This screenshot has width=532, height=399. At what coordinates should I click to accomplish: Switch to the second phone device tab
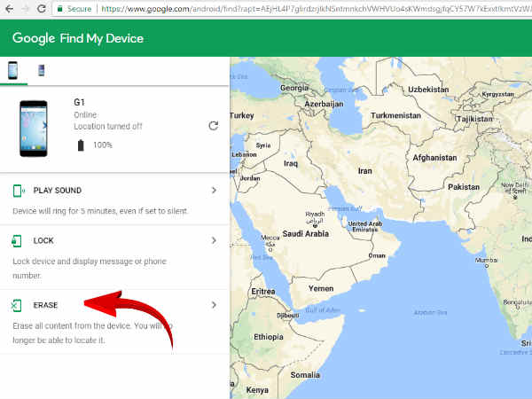tap(41, 71)
